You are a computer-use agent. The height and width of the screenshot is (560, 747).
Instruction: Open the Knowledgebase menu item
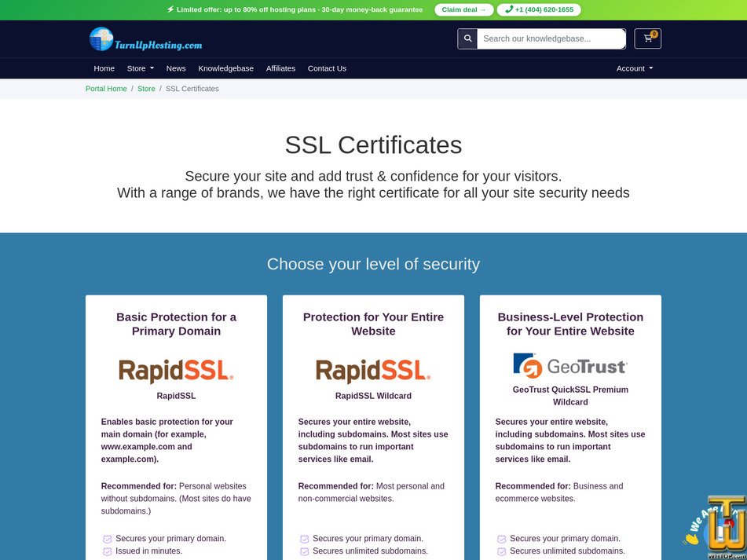click(225, 68)
